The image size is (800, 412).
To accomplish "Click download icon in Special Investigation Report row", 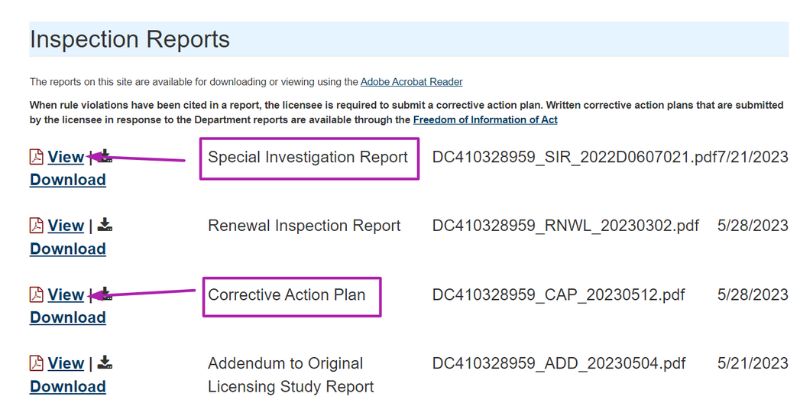I will (x=104, y=156).
